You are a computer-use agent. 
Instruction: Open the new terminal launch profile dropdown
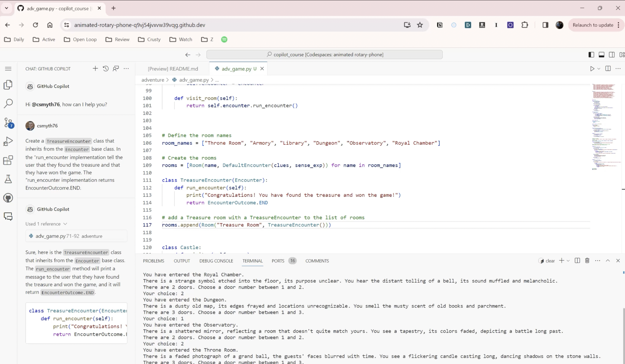point(568,261)
